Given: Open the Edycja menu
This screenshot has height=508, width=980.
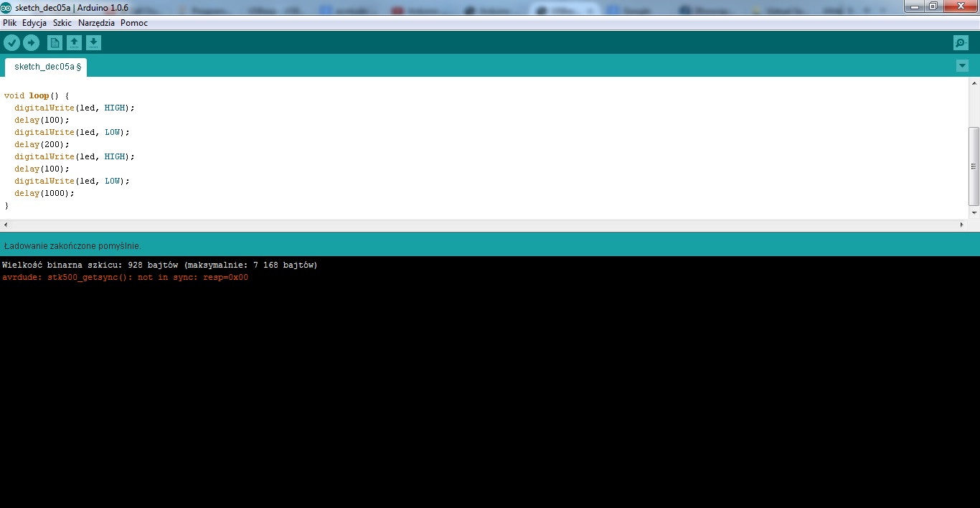Looking at the screenshot, I should [34, 23].
